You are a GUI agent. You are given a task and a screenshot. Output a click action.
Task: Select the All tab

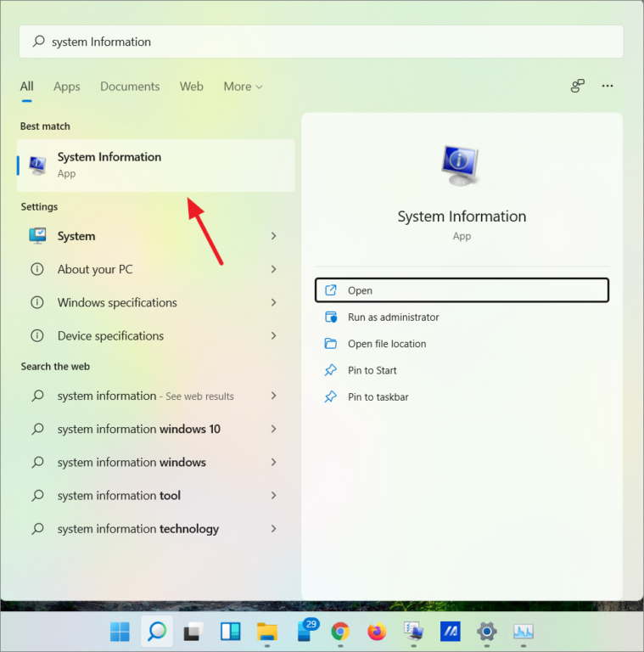[x=26, y=87]
